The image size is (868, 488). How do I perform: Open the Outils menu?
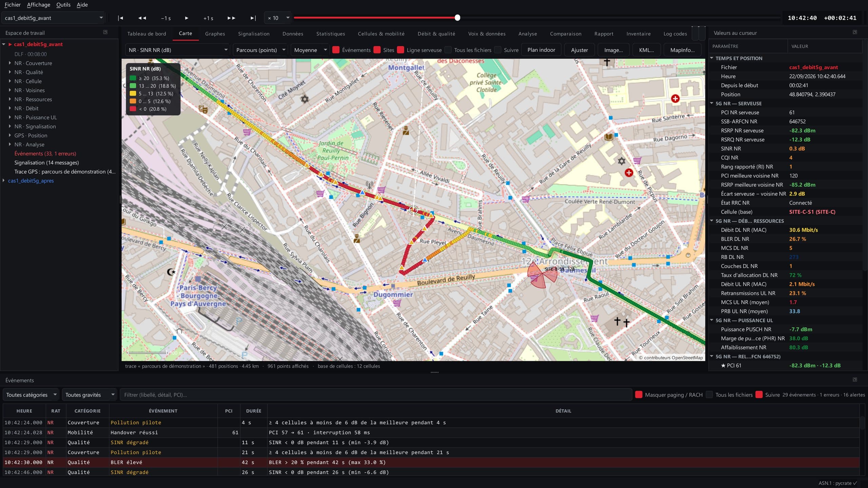coord(63,5)
